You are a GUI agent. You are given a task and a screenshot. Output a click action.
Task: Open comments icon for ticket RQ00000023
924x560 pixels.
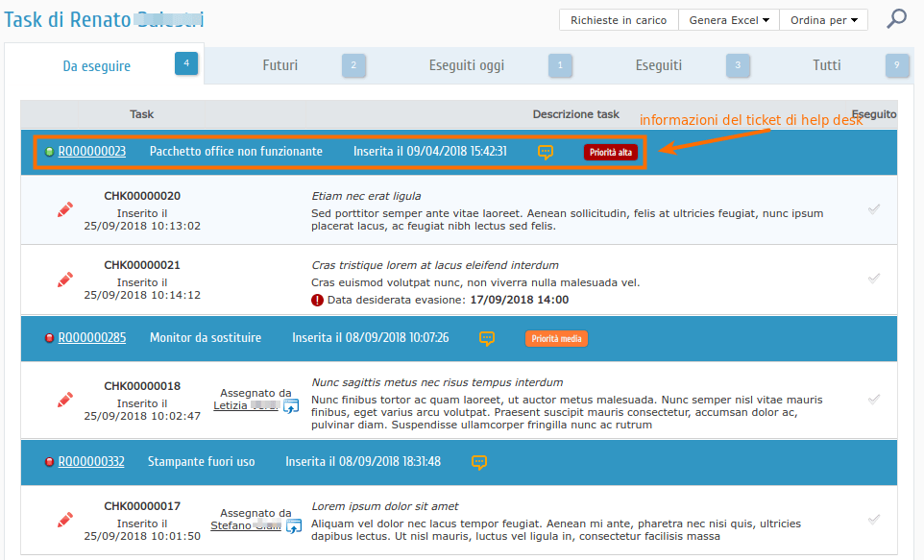point(546,152)
